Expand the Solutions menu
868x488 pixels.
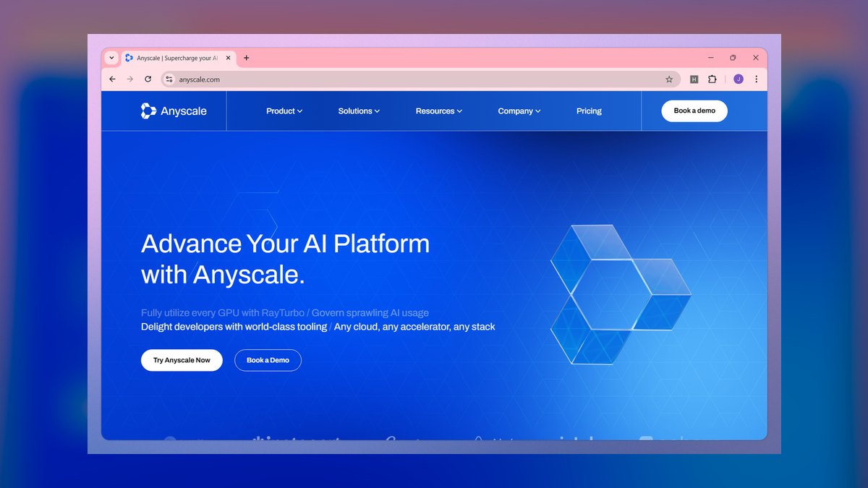359,111
